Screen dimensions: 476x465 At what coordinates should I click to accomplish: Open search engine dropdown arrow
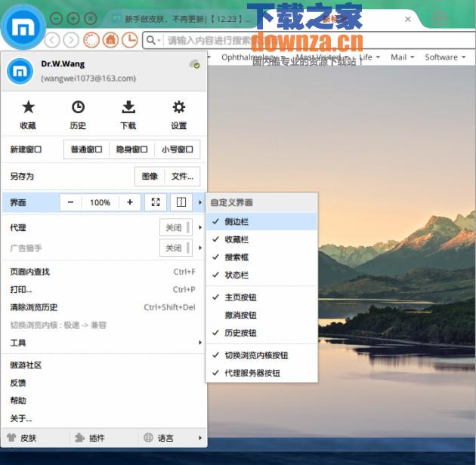[159, 40]
